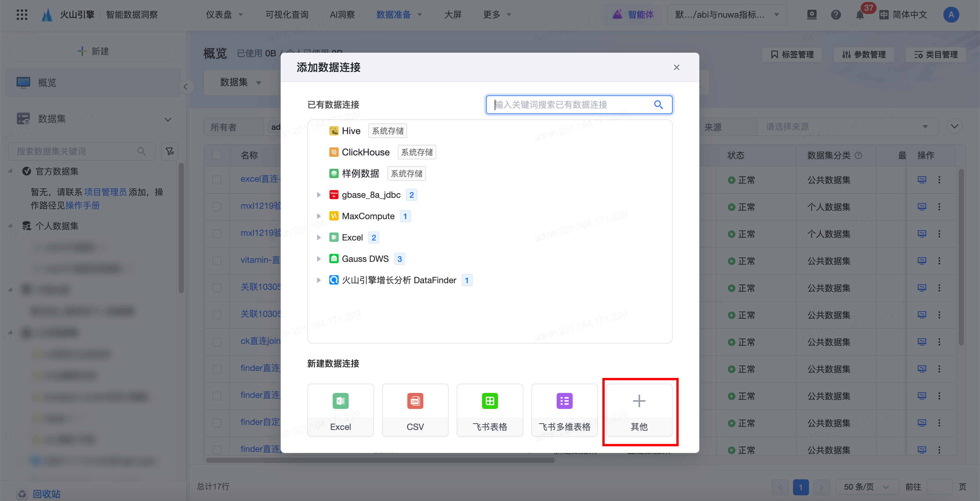
Task: Expand the Gauss DWS connection group
Action: [319, 259]
